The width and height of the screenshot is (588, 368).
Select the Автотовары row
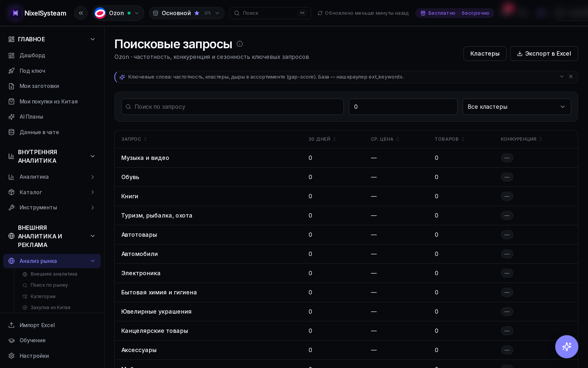pyautogui.click(x=346, y=235)
